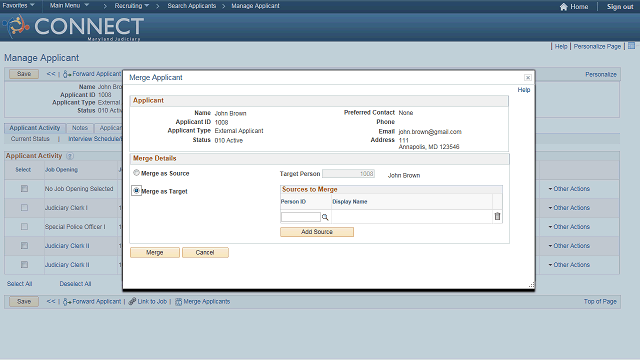The image size is (640, 360).
Task: Click the Merge button
Action: click(x=155, y=253)
